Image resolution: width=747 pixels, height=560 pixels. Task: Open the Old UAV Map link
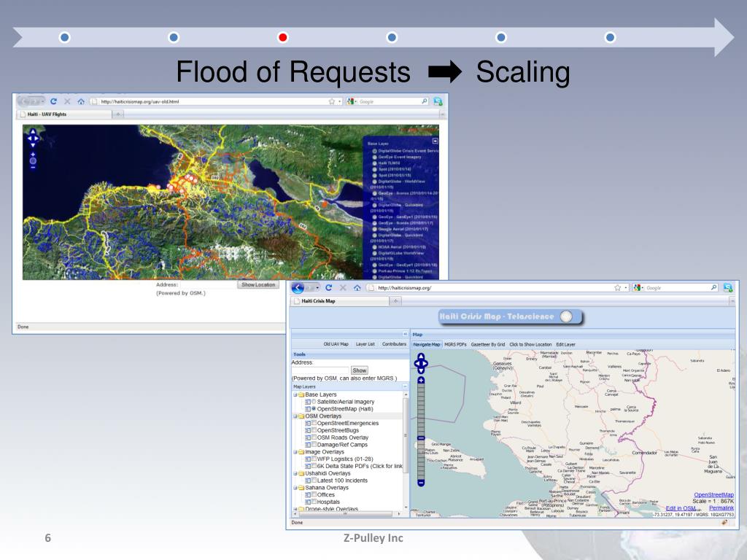point(336,344)
